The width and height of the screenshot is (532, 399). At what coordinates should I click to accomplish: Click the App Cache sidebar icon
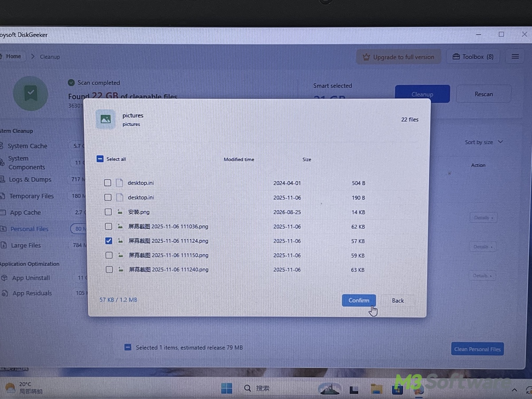[x=4, y=212]
